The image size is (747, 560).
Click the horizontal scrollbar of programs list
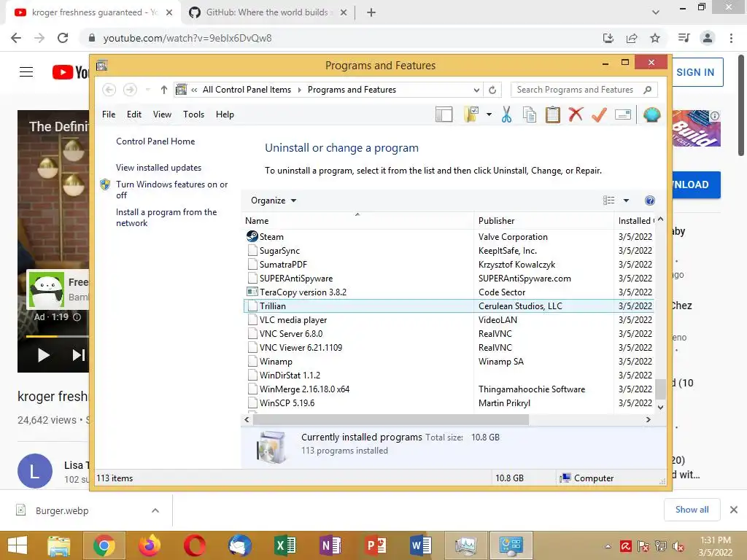click(x=391, y=419)
